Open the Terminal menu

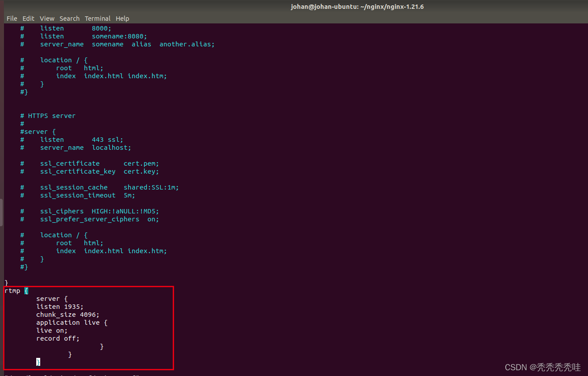98,19
